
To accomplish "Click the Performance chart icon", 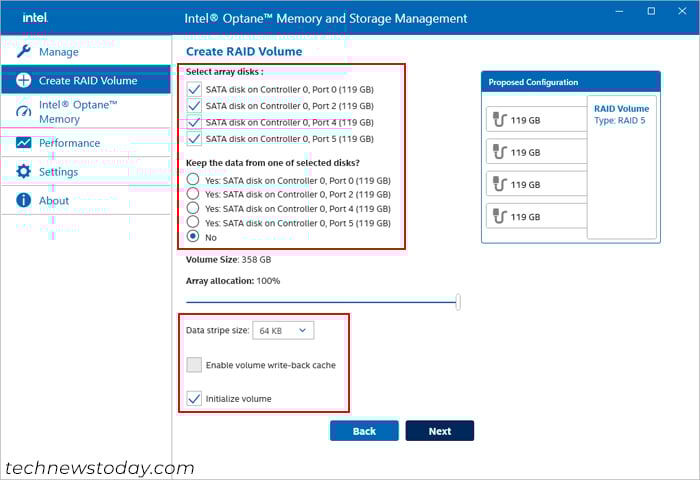I will click(x=24, y=143).
